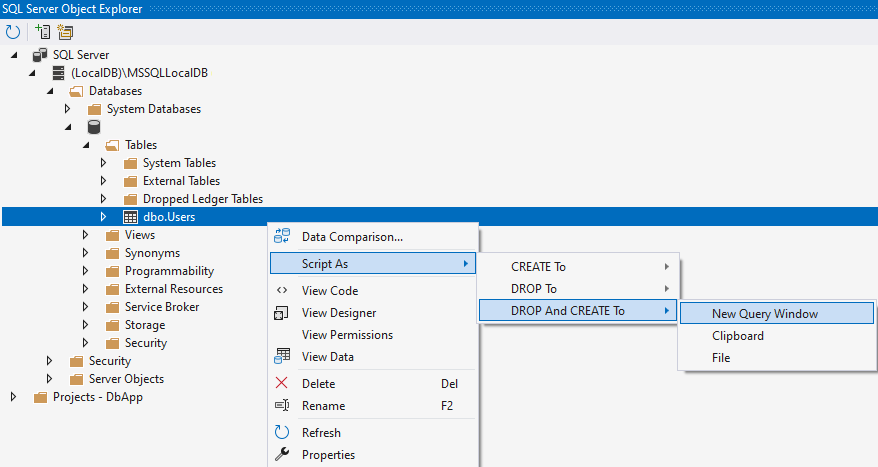Viewport: 878px width, 467px height.
Task: Collapse the Tables folder
Action: click(86, 145)
